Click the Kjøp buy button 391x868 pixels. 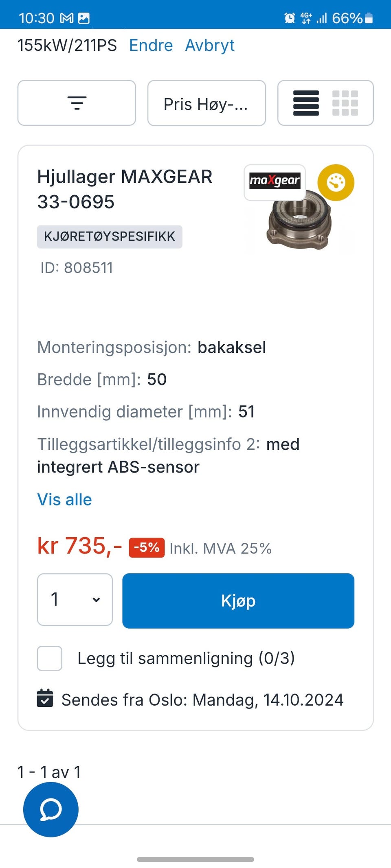(x=238, y=601)
